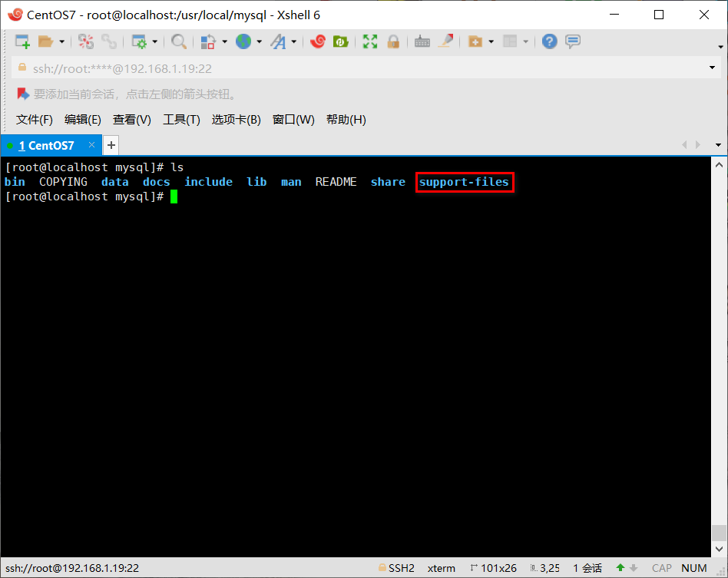Click support-files directory in terminal output
The image size is (728, 578).
pos(465,182)
